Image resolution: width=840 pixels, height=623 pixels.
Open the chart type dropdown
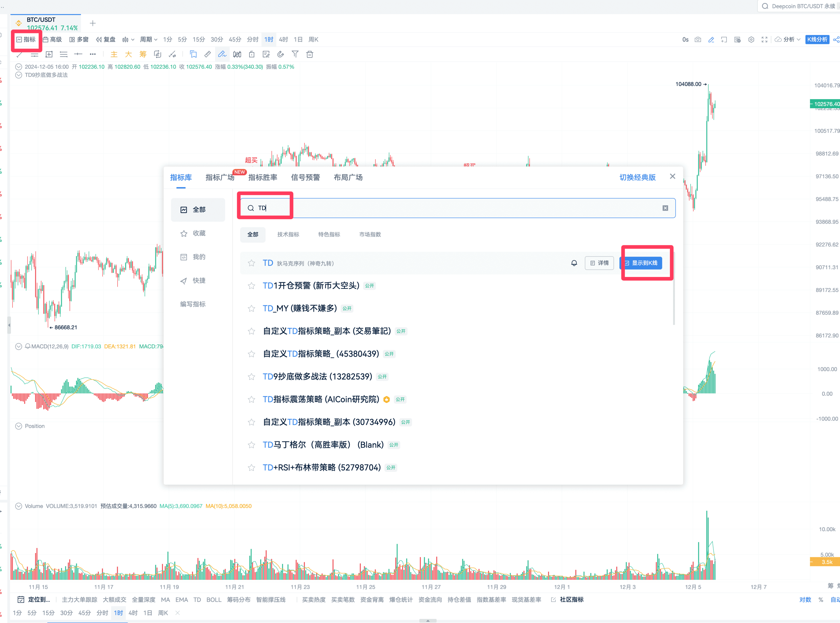[x=128, y=40]
